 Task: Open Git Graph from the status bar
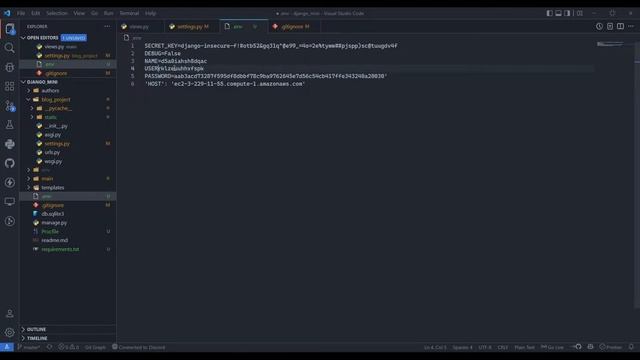click(95, 347)
